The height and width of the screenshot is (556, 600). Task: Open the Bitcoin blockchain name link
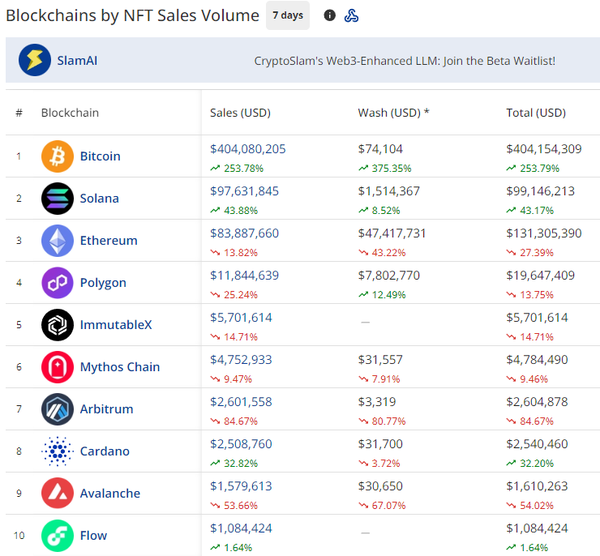click(x=100, y=156)
